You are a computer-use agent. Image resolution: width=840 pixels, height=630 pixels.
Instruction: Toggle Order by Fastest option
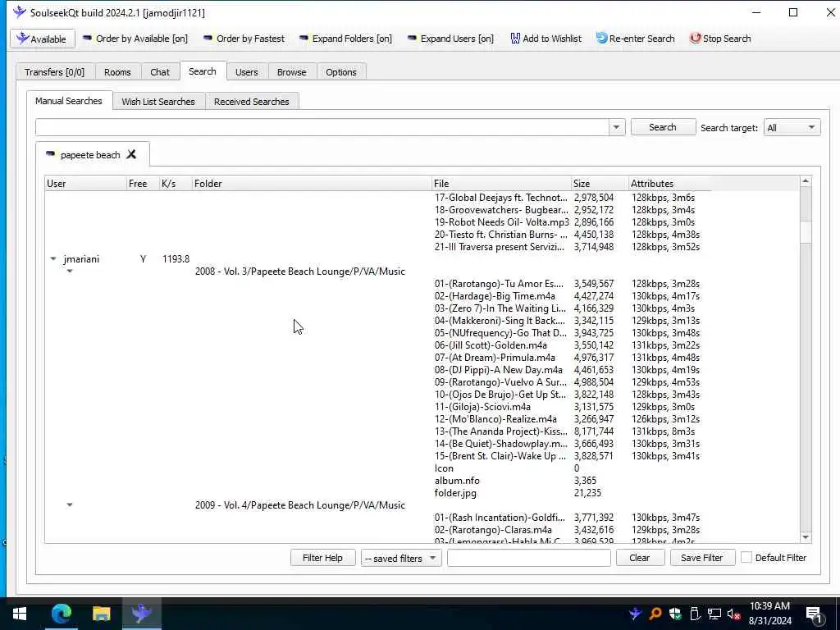click(x=244, y=39)
